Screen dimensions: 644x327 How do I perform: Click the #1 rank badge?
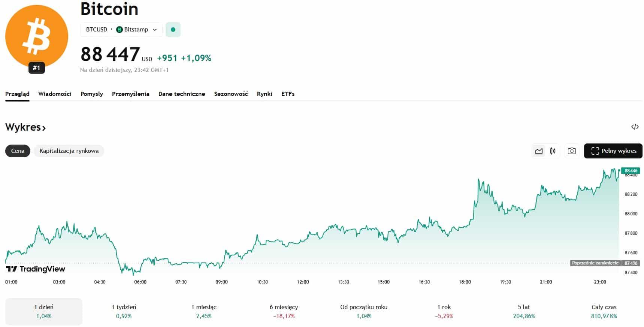(x=36, y=68)
